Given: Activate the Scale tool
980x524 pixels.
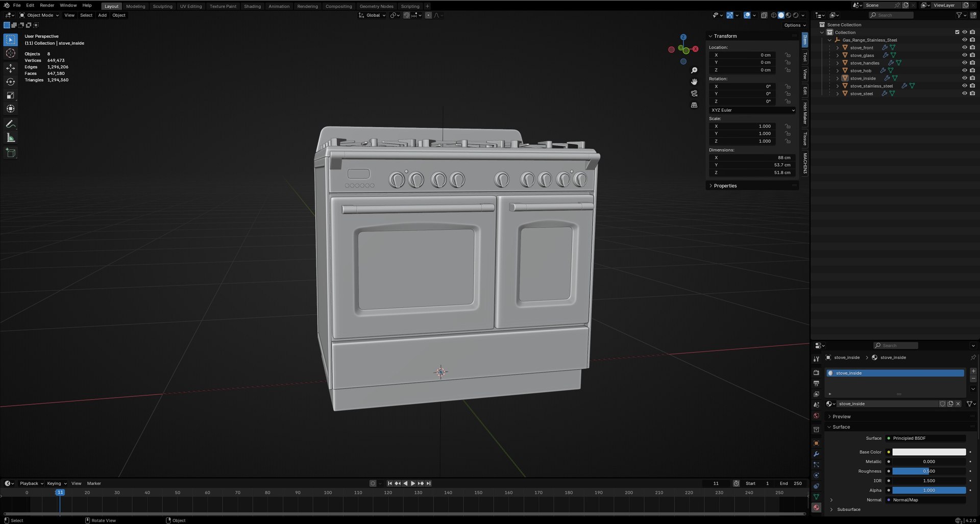Looking at the screenshot, I should (11, 95).
